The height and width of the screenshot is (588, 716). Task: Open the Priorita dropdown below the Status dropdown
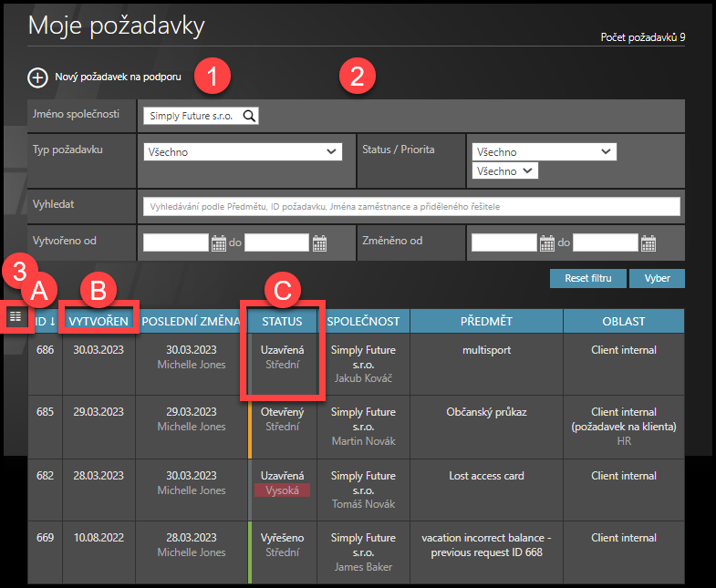click(x=505, y=170)
